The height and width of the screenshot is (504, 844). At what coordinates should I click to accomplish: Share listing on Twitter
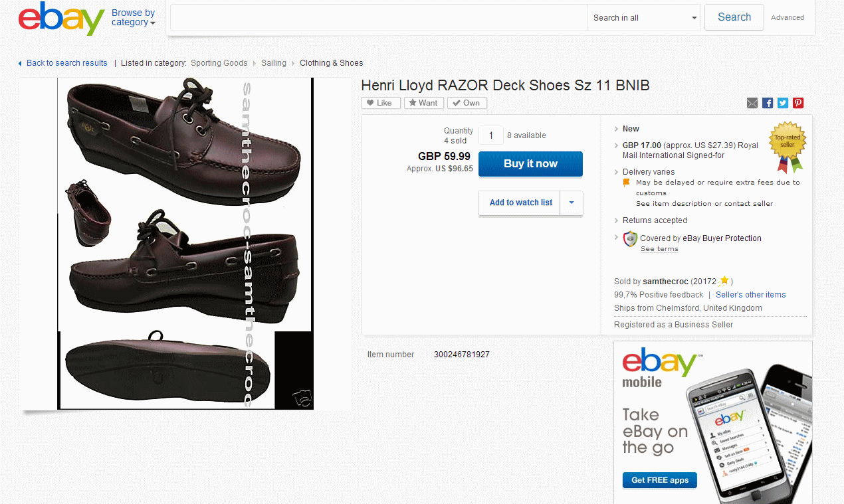click(783, 103)
